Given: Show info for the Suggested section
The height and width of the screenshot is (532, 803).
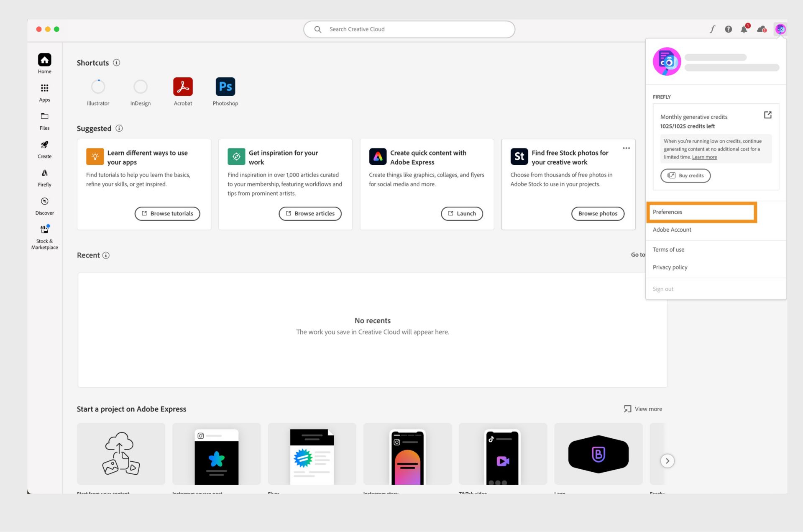Looking at the screenshot, I should tap(119, 128).
